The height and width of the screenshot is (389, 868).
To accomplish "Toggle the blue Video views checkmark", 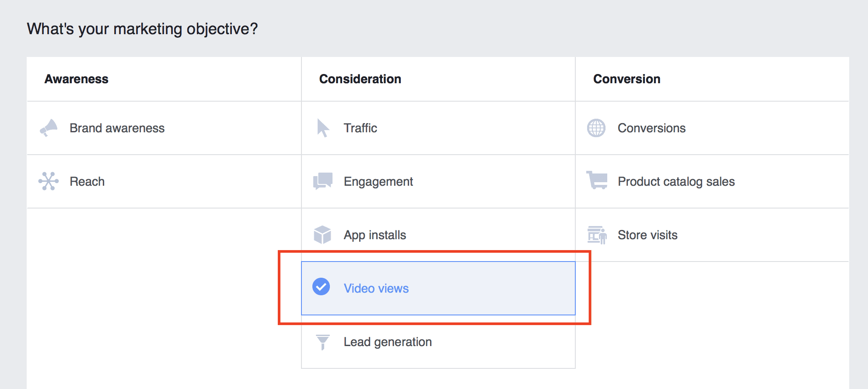I will 321,286.
